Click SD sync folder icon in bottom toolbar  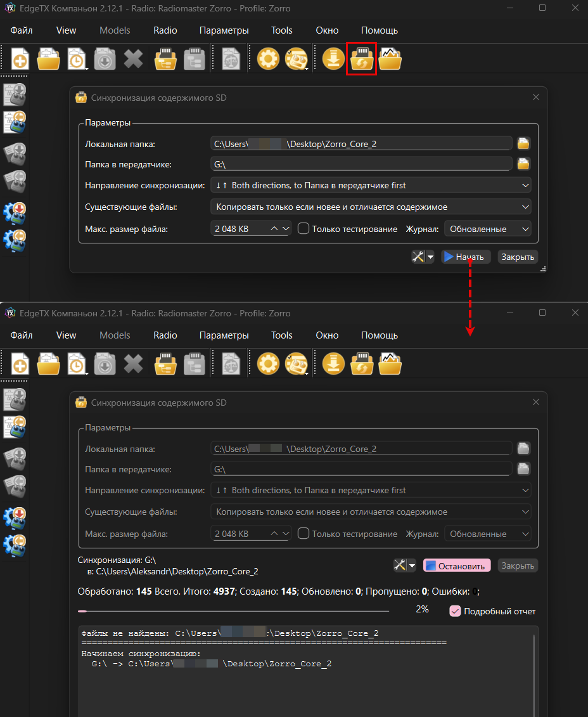click(362, 363)
